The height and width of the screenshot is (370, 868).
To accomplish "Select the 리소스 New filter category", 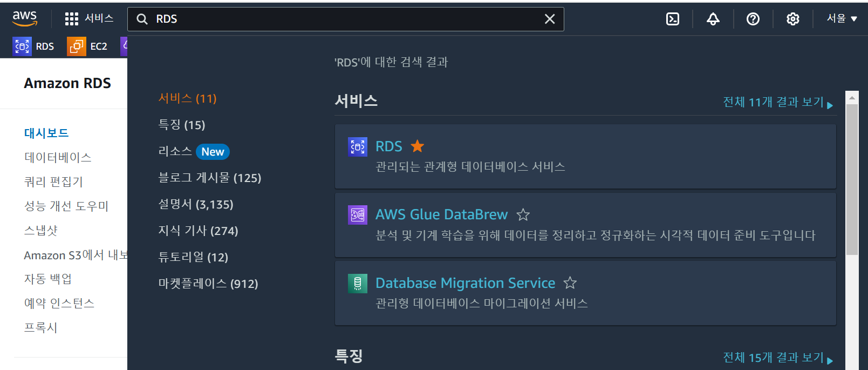I will tap(194, 151).
